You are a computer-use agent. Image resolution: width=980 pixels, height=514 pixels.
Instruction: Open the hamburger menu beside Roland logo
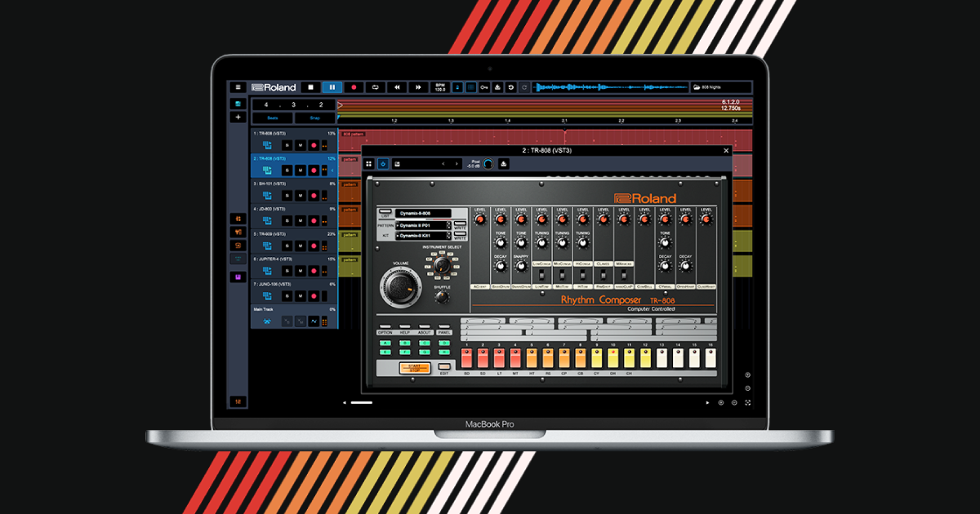238,87
